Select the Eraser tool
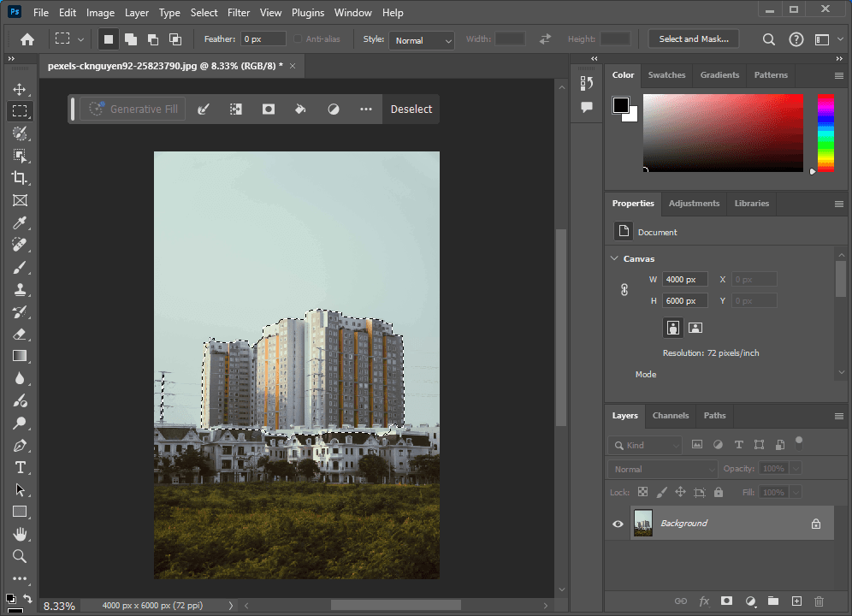 (20, 334)
